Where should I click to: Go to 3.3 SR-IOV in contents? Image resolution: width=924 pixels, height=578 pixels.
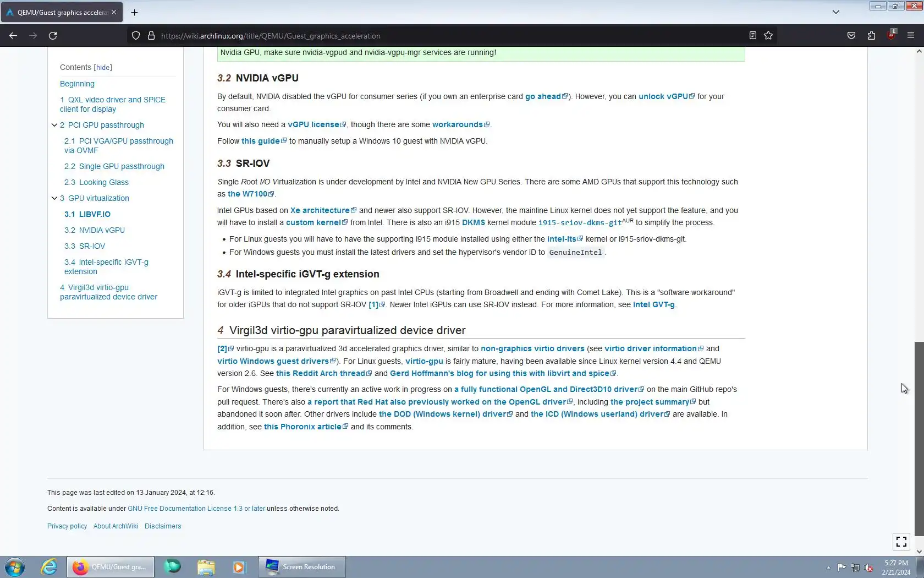click(85, 246)
